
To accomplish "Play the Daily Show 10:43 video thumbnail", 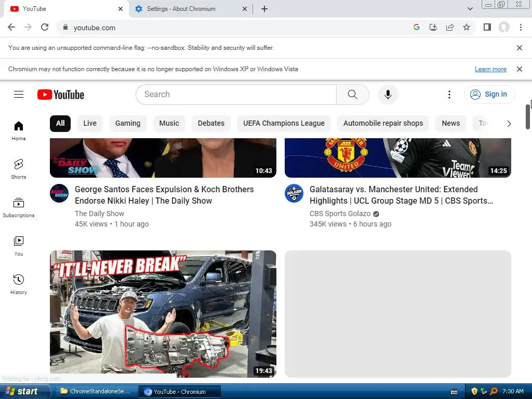I will pyautogui.click(x=163, y=158).
